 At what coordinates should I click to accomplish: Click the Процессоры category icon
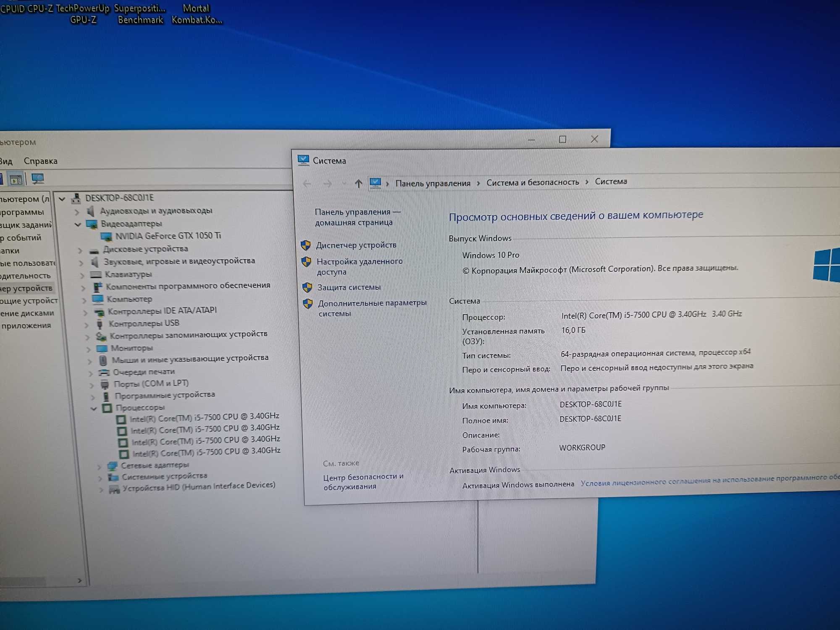(x=107, y=408)
